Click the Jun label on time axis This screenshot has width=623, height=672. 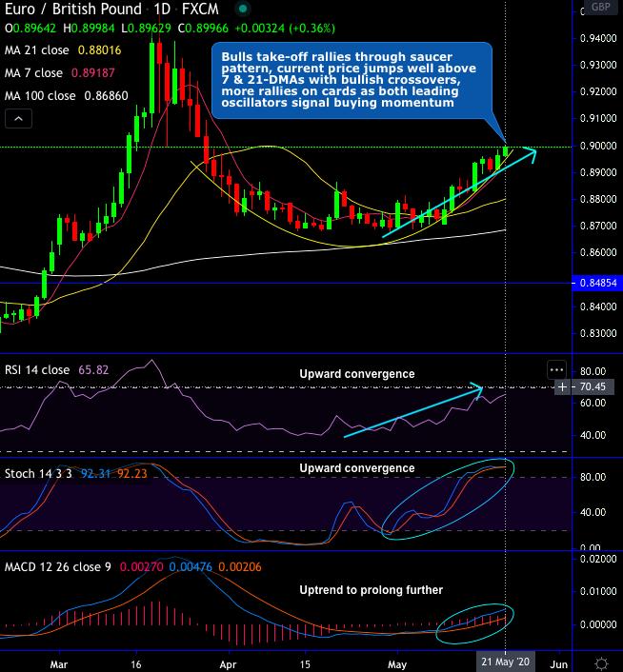558,664
